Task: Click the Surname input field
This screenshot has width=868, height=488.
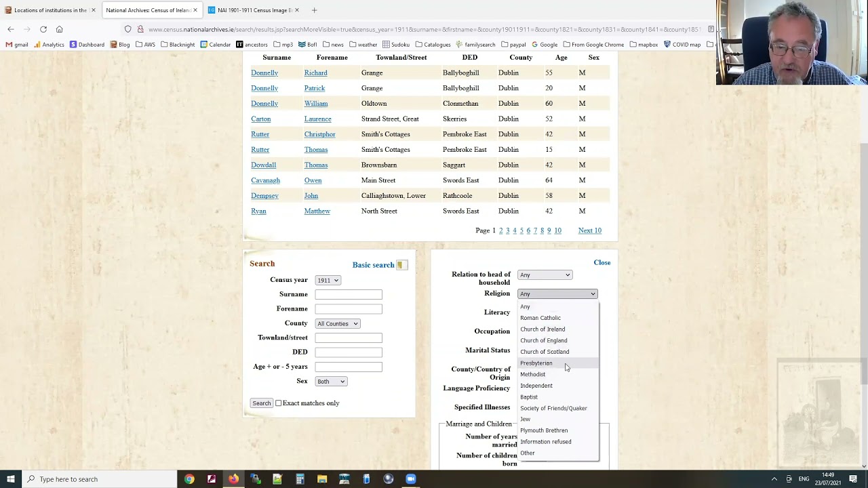Action: 349,295
